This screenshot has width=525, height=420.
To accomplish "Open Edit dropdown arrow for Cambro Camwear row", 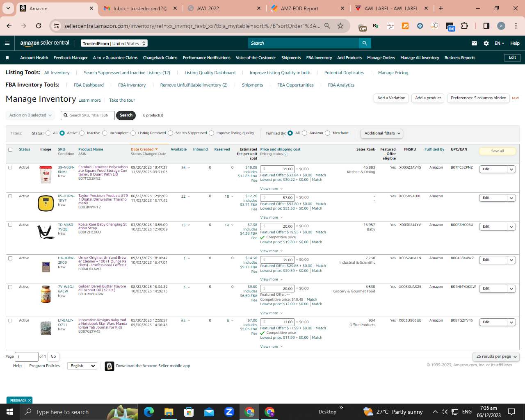I will coord(511,169).
